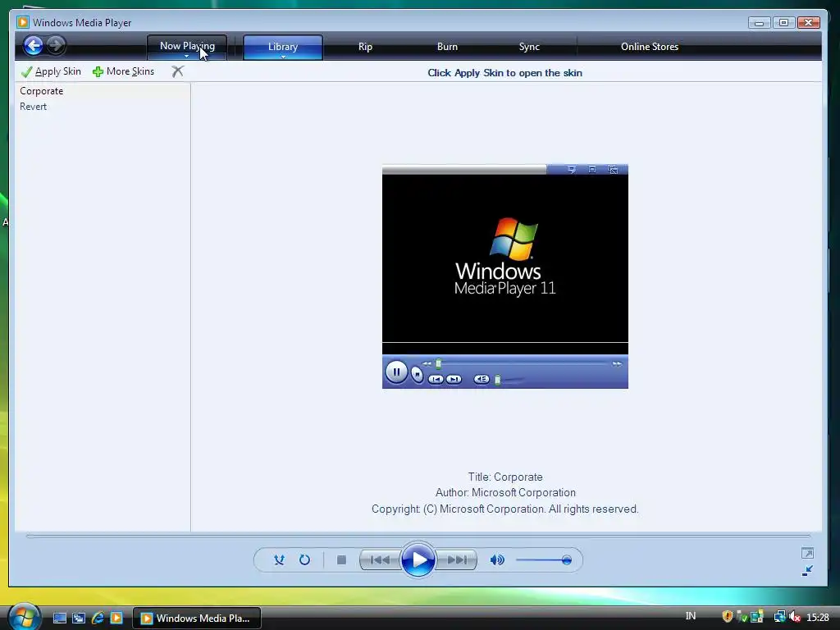This screenshot has width=840, height=630.
Task: Mute the volume speaker icon
Action: click(497, 560)
